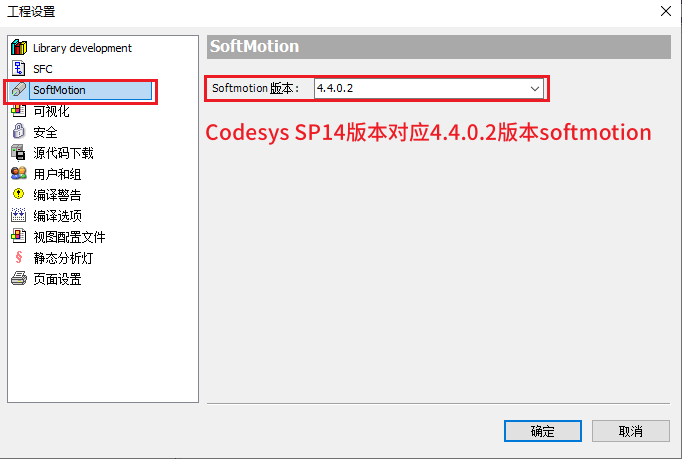
Task: Click the 安全 padlock icon
Action: 18,132
